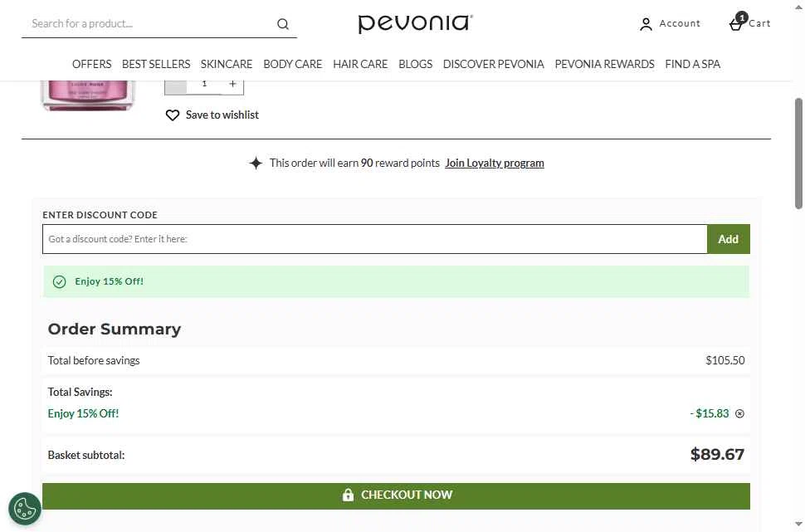
Task: Open cookie settings icon
Action: pos(25,508)
